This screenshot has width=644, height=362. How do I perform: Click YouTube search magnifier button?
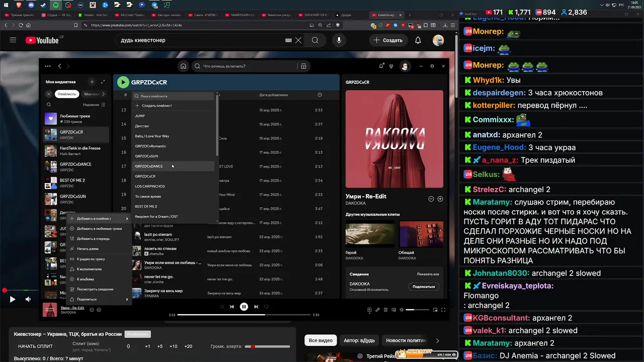315,40
